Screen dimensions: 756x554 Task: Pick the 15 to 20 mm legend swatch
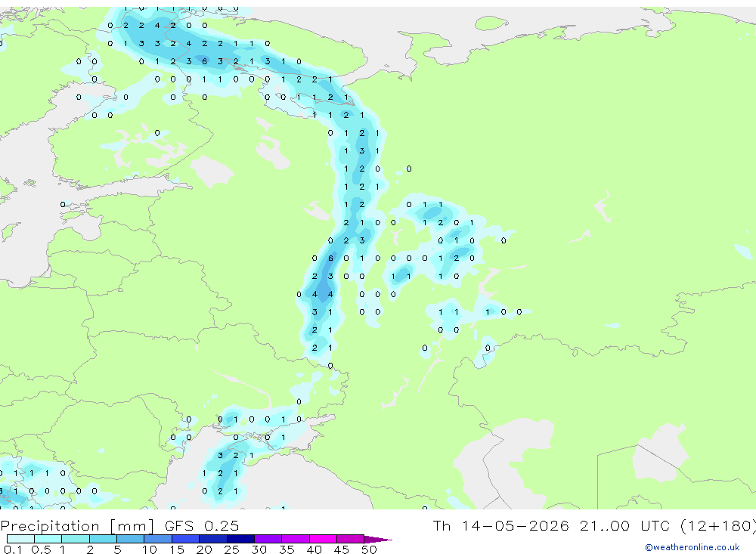tap(186, 539)
